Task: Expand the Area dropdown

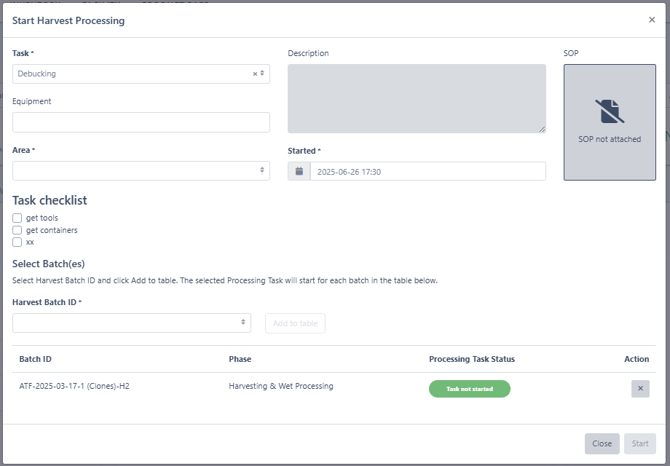Action: click(x=141, y=171)
